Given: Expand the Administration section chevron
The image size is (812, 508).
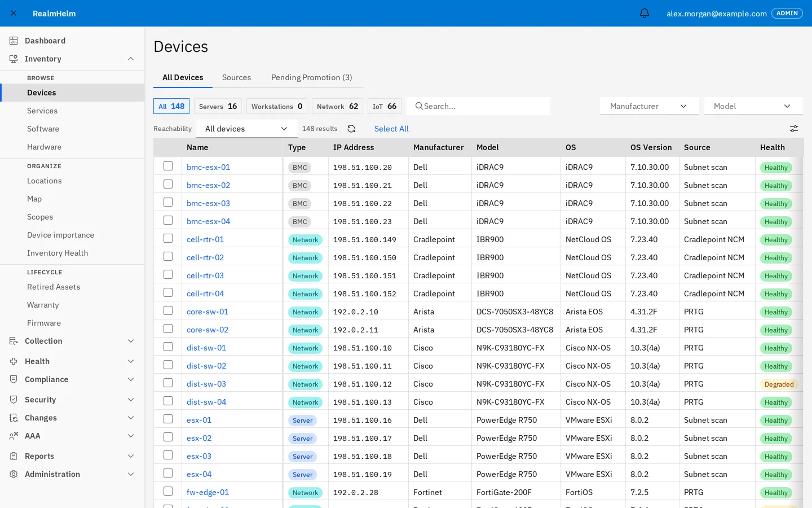Looking at the screenshot, I should (x=131, y=474).
